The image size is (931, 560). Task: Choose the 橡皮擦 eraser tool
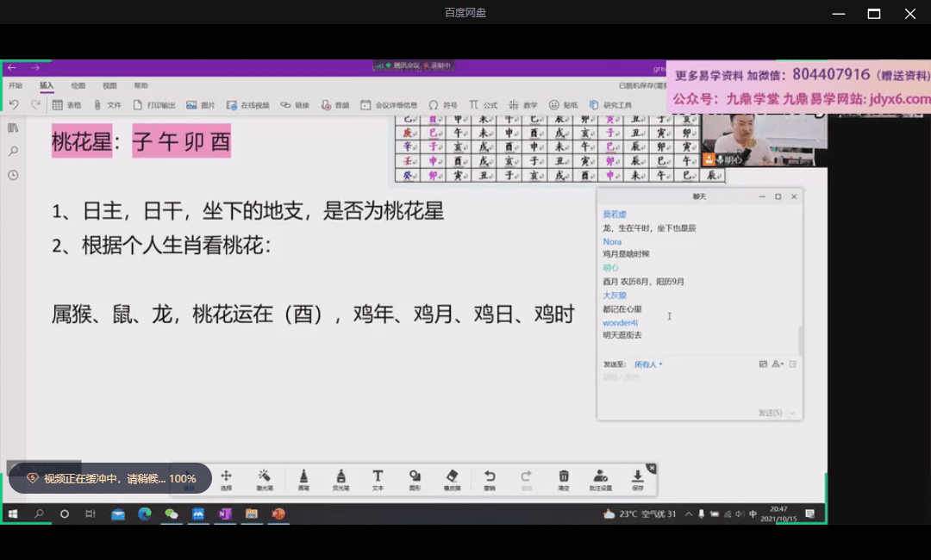click(x=452, y=479)
